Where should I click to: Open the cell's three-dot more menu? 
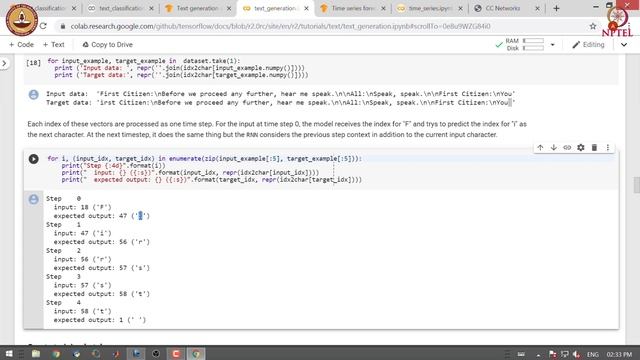607,147
